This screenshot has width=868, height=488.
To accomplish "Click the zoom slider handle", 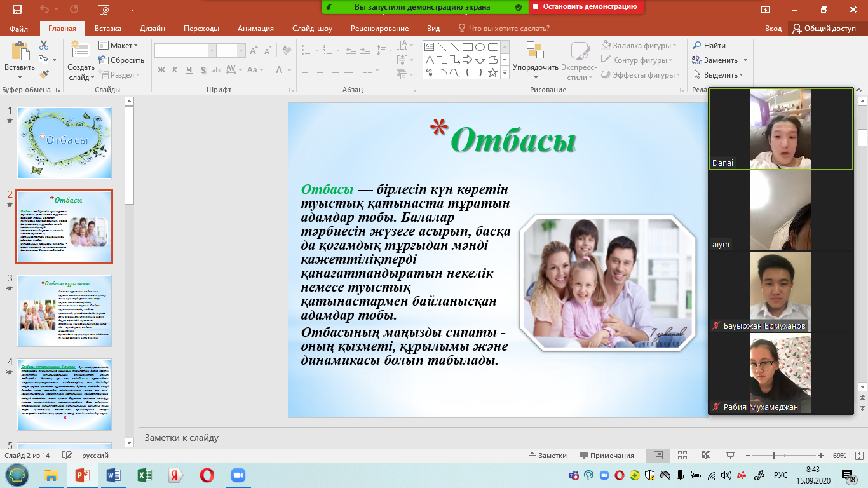I will click(773, 456).
